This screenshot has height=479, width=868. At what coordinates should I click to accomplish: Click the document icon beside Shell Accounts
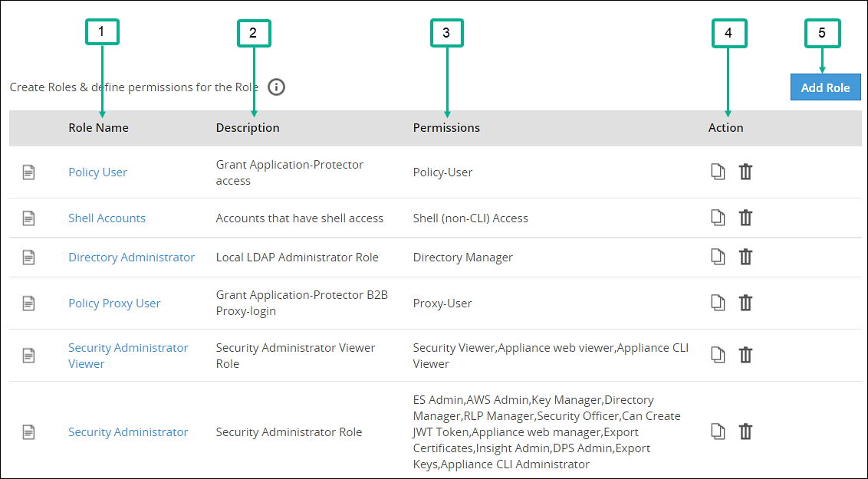[28, 218]
